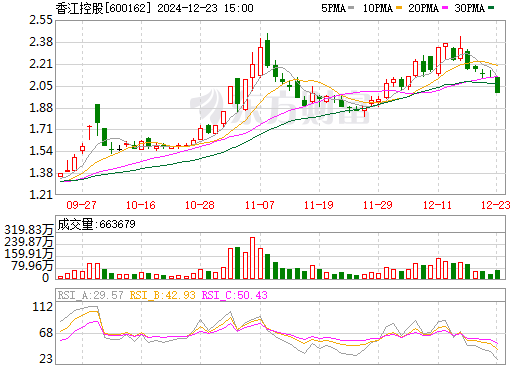The width and height of the screenshot is (520, 365).
Task: Select the 香江控股[600162] stock title
Action: coord(103,8)
